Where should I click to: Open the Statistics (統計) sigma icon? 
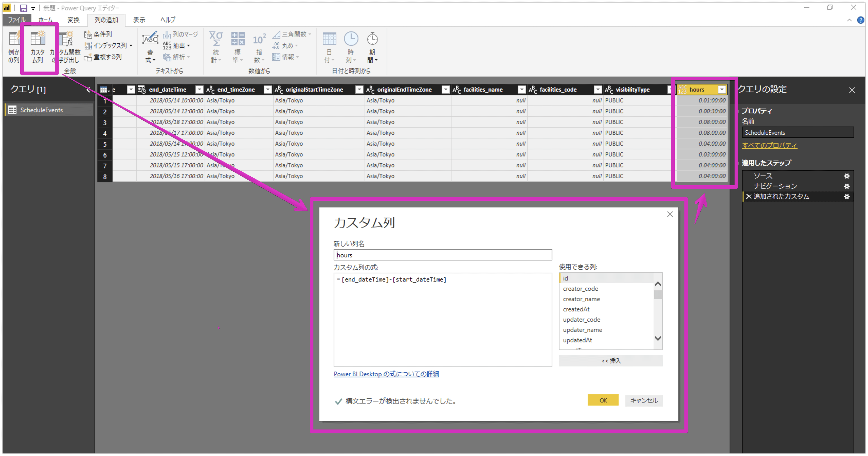(216, 39)
